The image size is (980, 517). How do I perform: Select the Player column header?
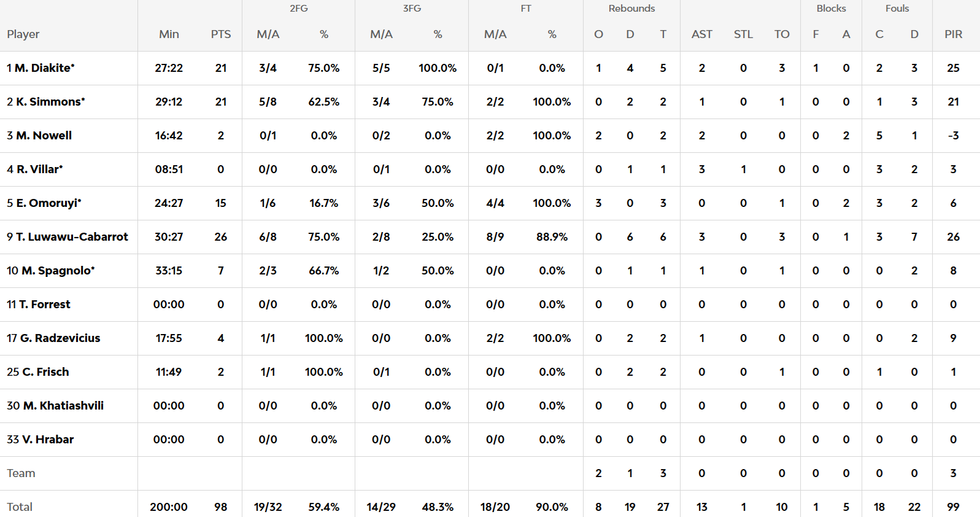pos(23,34)
